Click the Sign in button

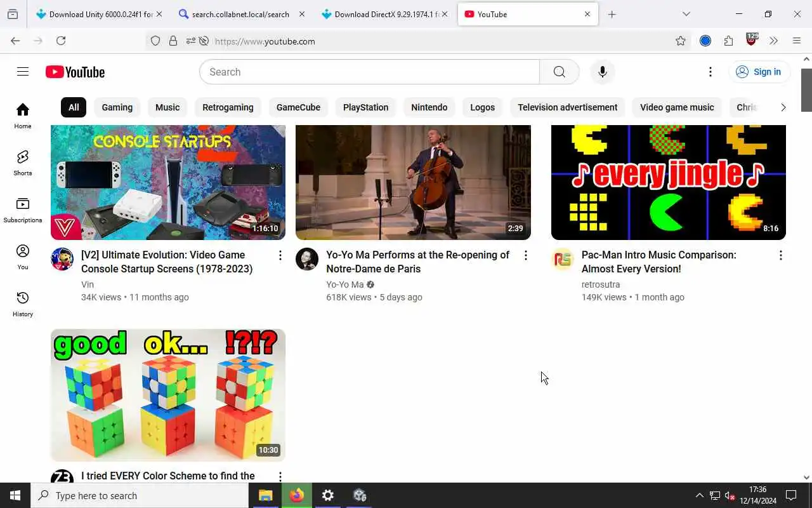tap(759, 72)
